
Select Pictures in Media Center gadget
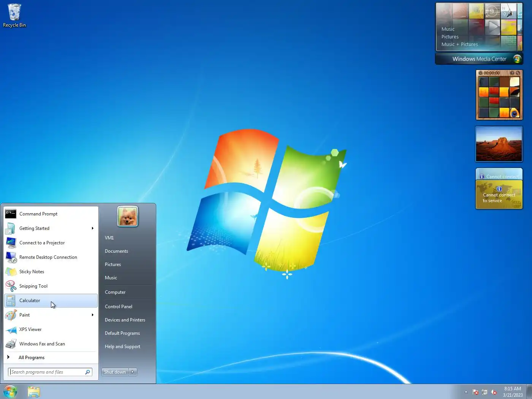450,37
